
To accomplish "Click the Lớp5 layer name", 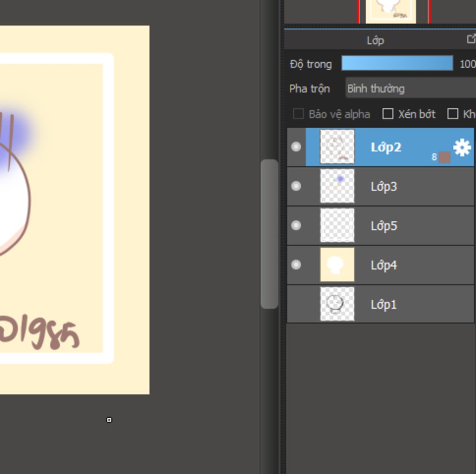I will [383, 226].
